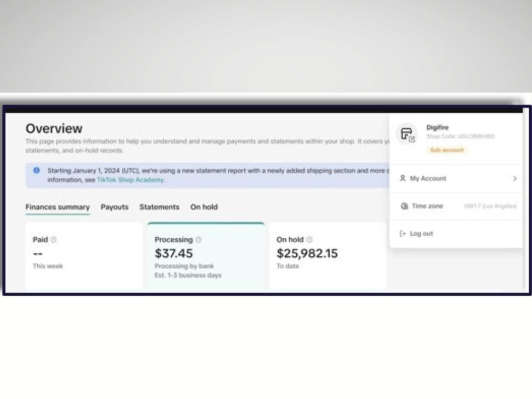
Task: Click the Sub-account badge
Action: [x=447, y=150]
